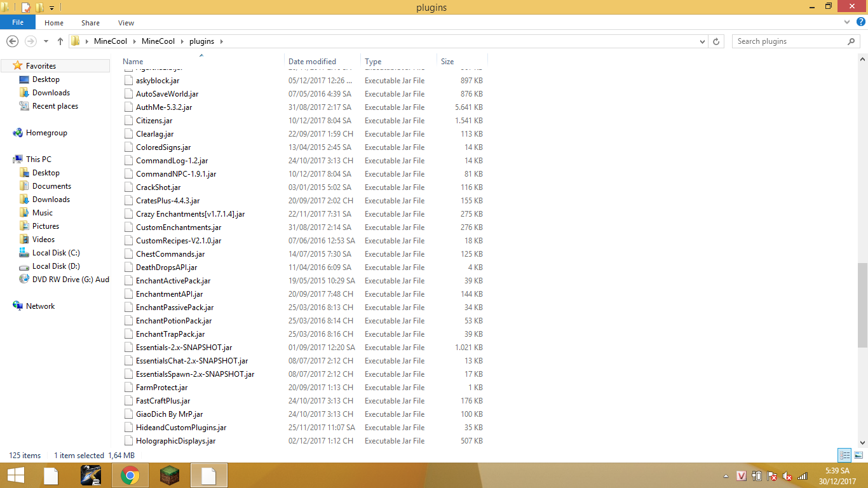Switch to Details view using the status bar icon
The width and height of the screenshot is (868, 488).
click(844, 455)
